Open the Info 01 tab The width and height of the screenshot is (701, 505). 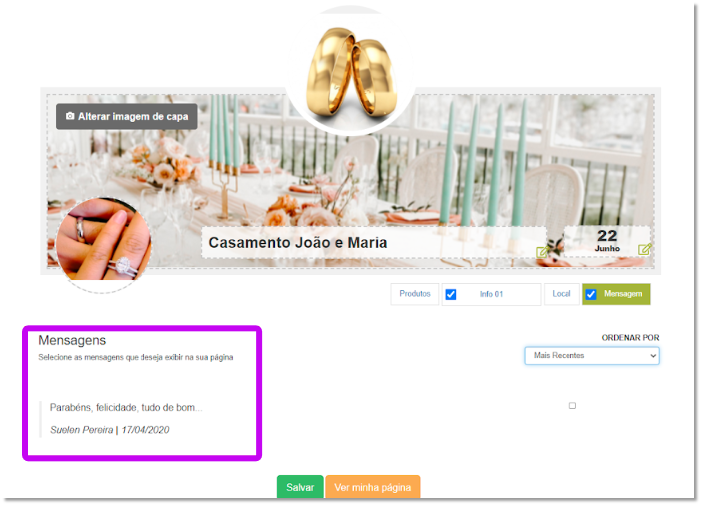point(491,294)
